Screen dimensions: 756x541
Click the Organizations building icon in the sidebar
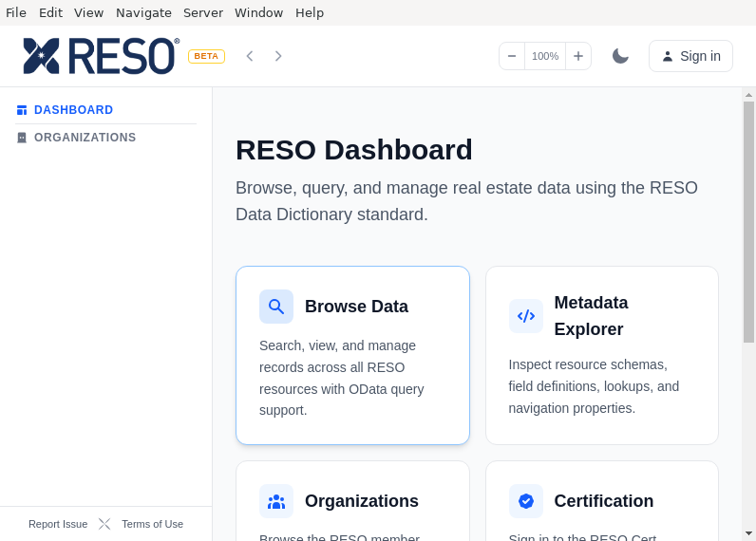point(22,138)
